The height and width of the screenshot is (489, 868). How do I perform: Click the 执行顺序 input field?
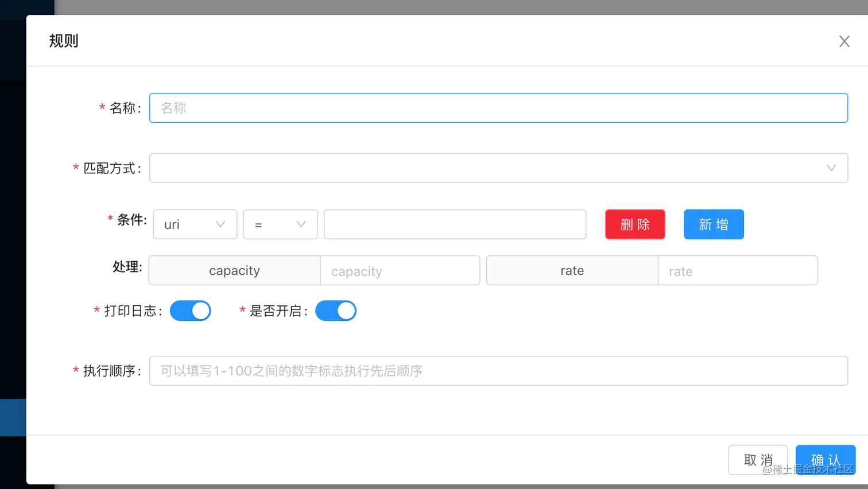(x=498, y=371)
